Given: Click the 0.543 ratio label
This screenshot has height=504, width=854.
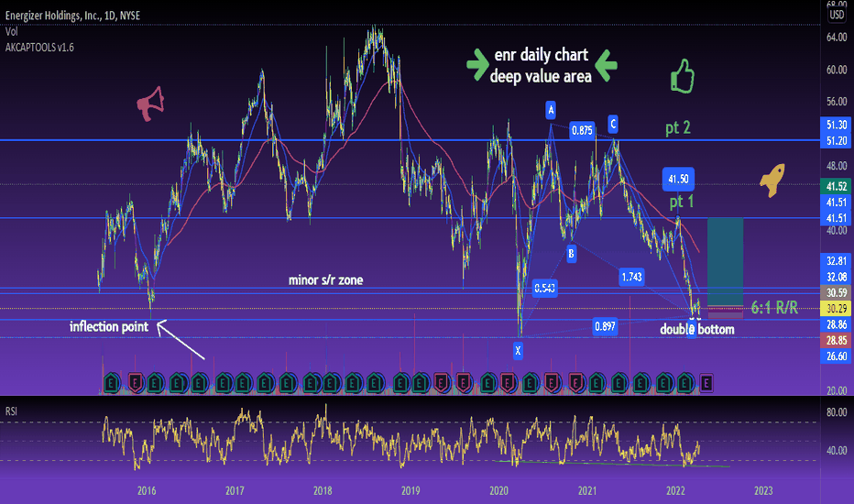Looking at the screenshot, I should point(544,289).
